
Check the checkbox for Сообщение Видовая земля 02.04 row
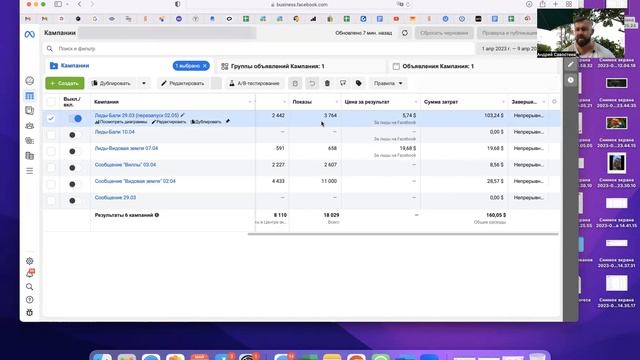pyautogui.click(x=51, y=184)
